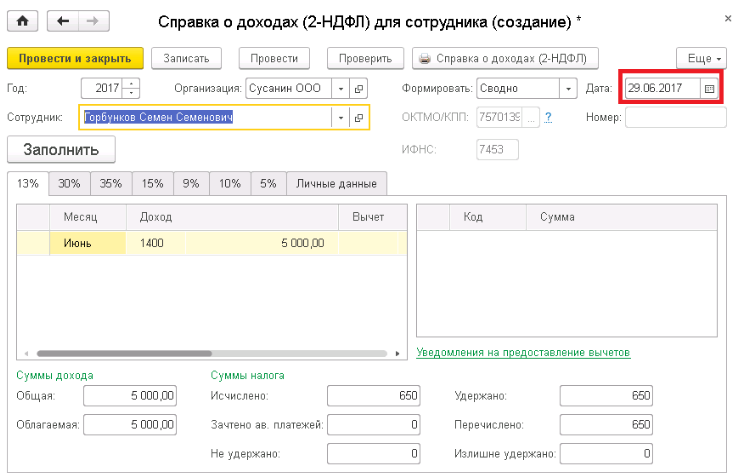Click the Формировать field Сводно
This screenshot has width=733, height=476.
coord(518,88)
